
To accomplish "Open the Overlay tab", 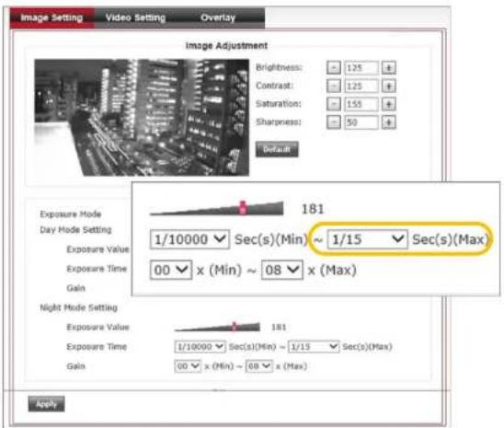I will [218, 18].
